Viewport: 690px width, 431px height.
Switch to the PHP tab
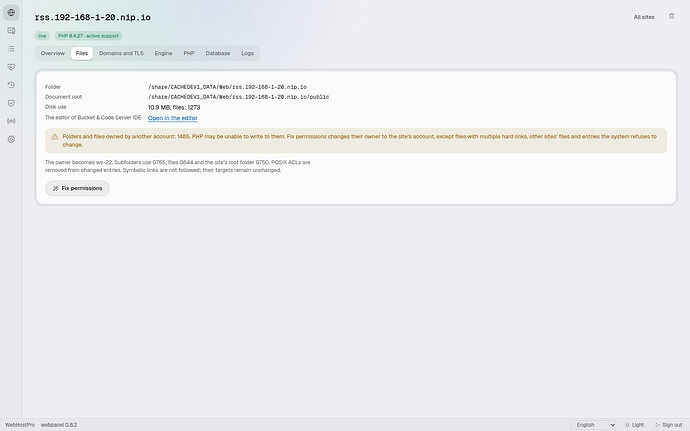[x=189, y=53]
